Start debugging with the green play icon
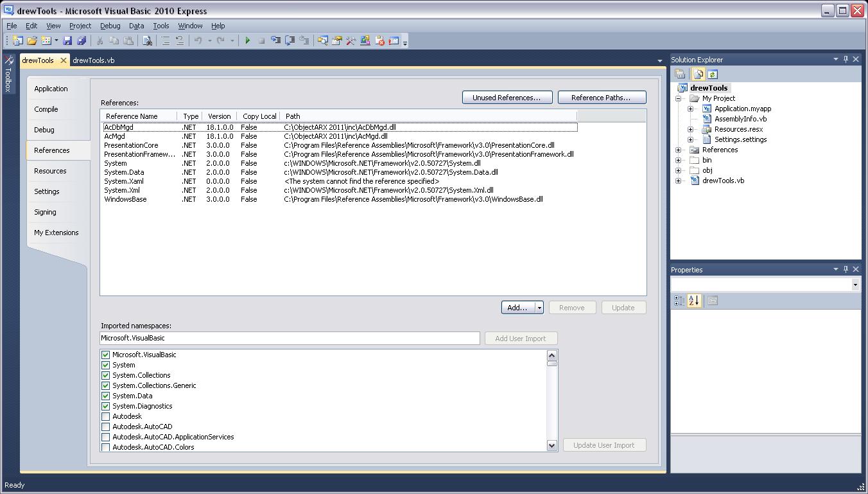Viewport: 868px width, 494px height. click(248, 40)
